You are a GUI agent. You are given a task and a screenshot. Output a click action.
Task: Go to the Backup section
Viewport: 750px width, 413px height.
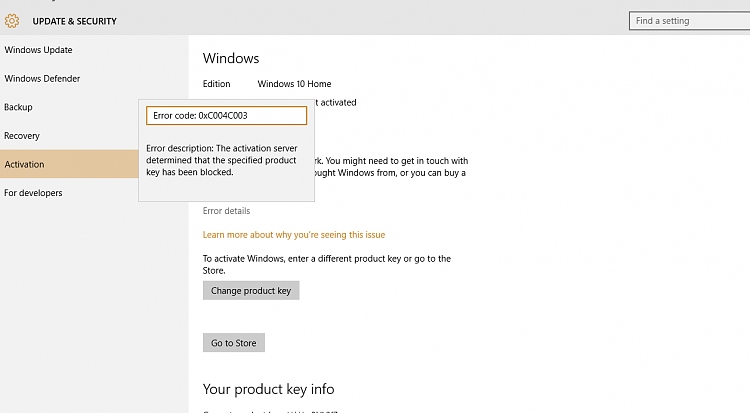pos(18,107)
